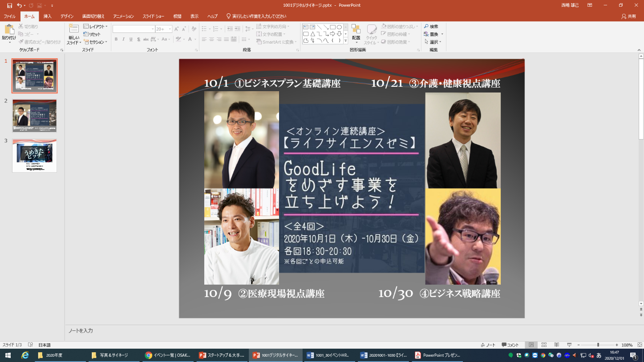Toggle Normal view button in status bar

coord(531,345)
